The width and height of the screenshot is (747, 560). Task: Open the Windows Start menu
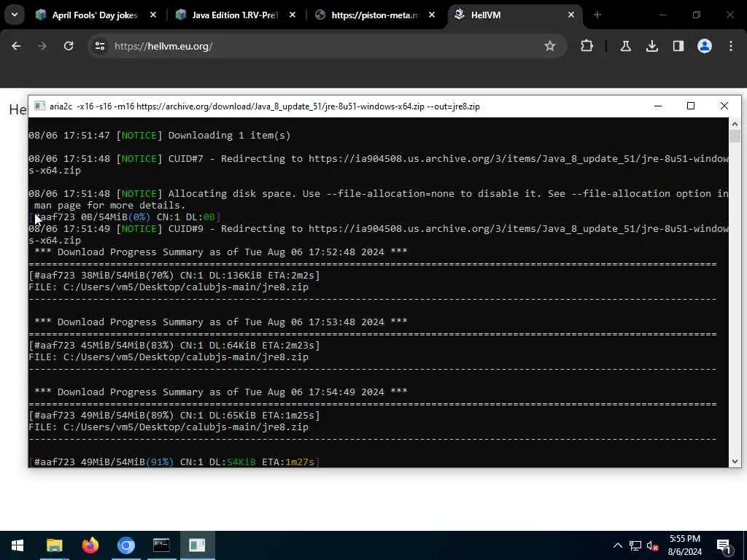click(18, 545)
